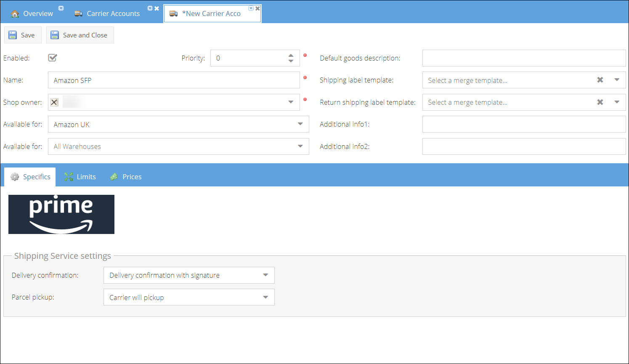Viewport: 629px width, 364px height.
Task: Click the Prices money icon
Action: point(114,177)
